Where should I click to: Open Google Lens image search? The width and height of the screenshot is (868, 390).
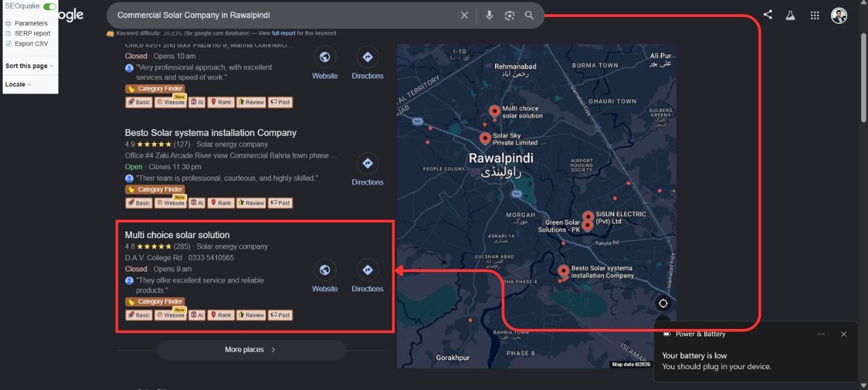coord(509,15)
